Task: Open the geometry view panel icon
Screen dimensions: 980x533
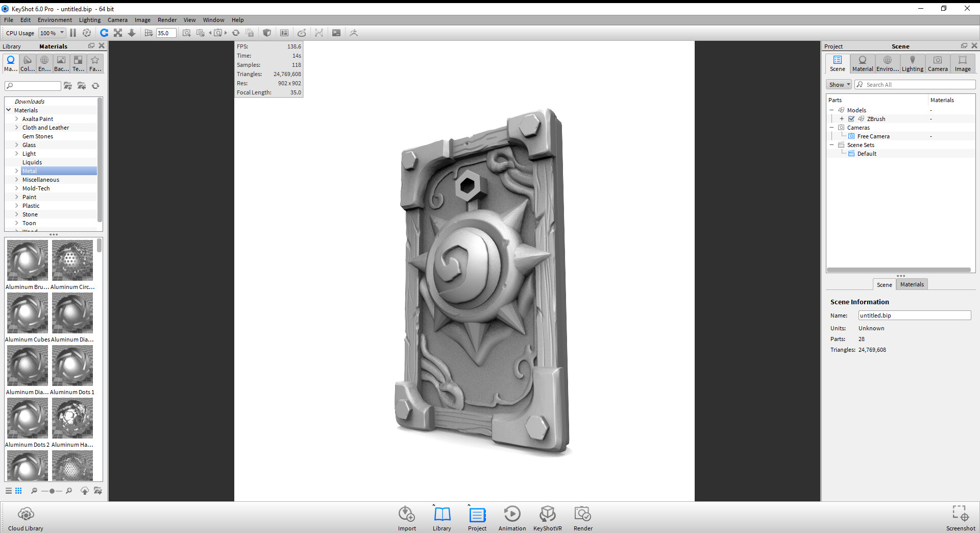Action: click(x=284, y=33)
